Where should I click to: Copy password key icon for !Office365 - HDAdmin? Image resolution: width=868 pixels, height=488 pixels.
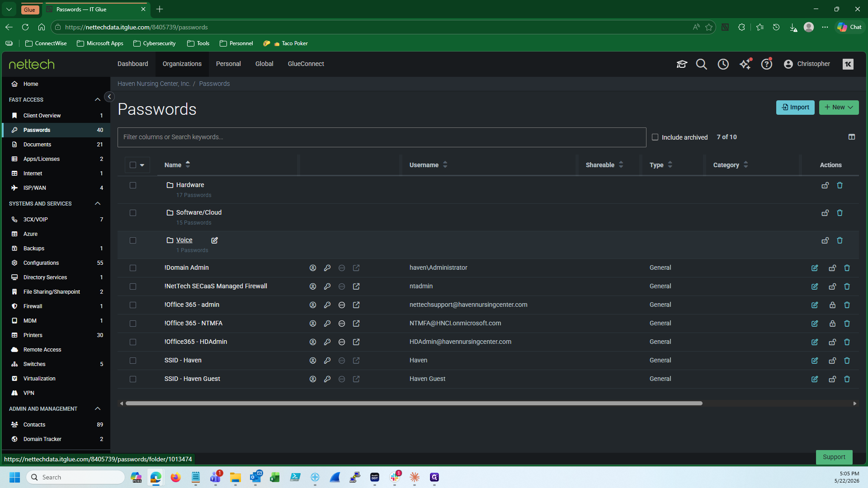tap(327, 342)
